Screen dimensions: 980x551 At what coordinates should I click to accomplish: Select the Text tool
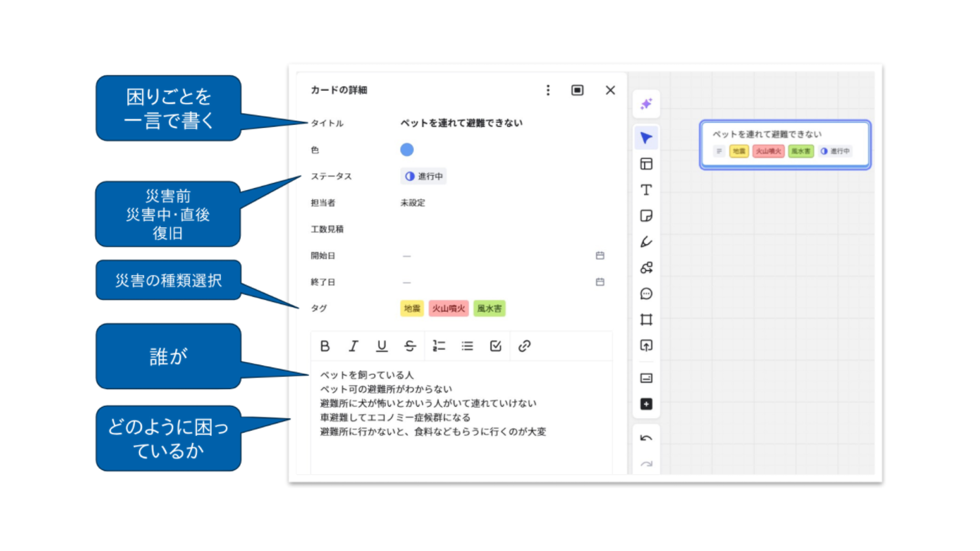pos(646,190)
